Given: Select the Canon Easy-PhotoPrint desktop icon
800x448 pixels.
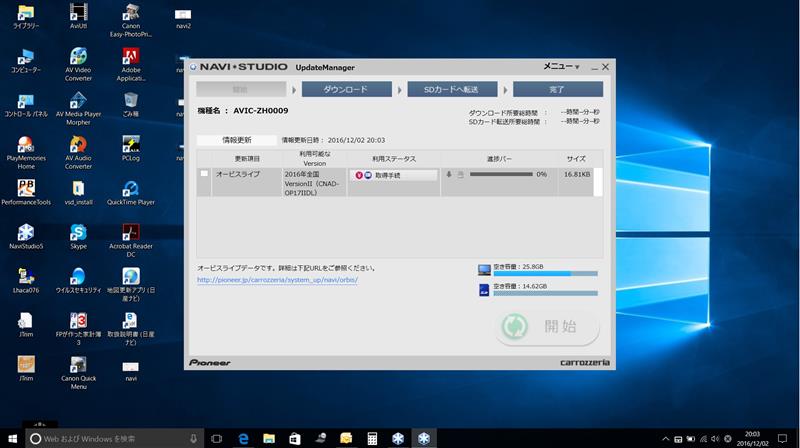Looking at the screenshot, I should pyautogui.click(x=131, y=20).
